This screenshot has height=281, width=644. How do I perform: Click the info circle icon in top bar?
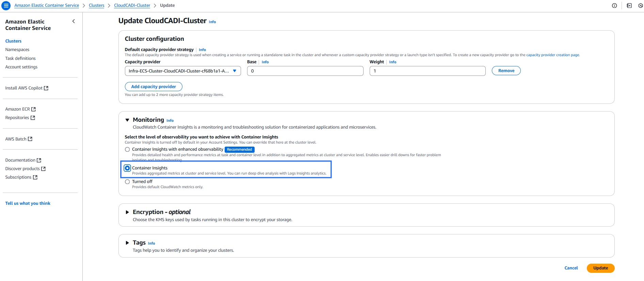pos(614,6)
